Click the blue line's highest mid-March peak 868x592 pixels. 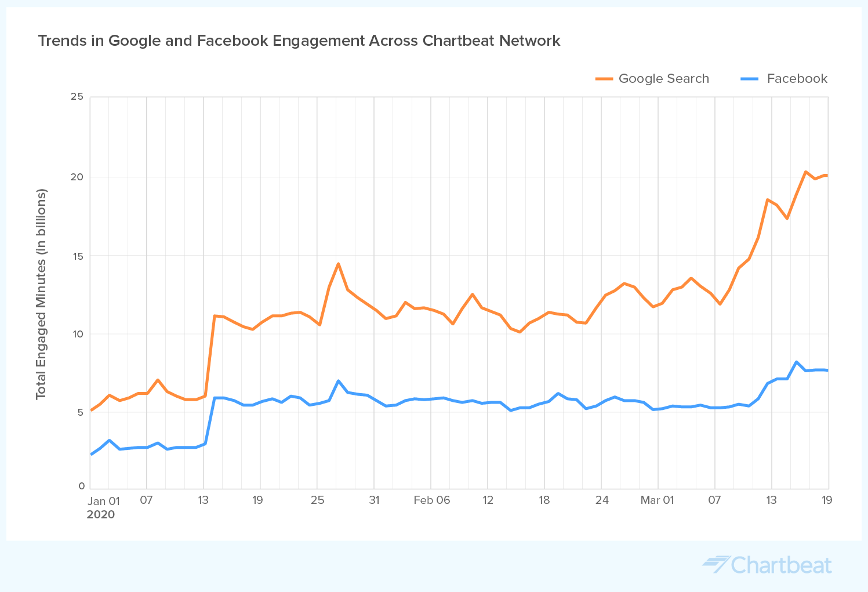pos(796,362)
